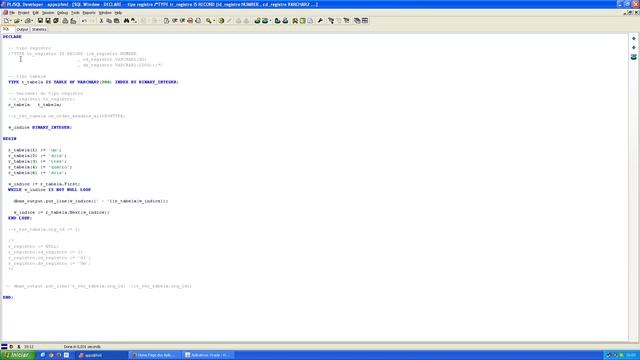Open the Project menu
The image size is (640, 360).
(23, 13)
